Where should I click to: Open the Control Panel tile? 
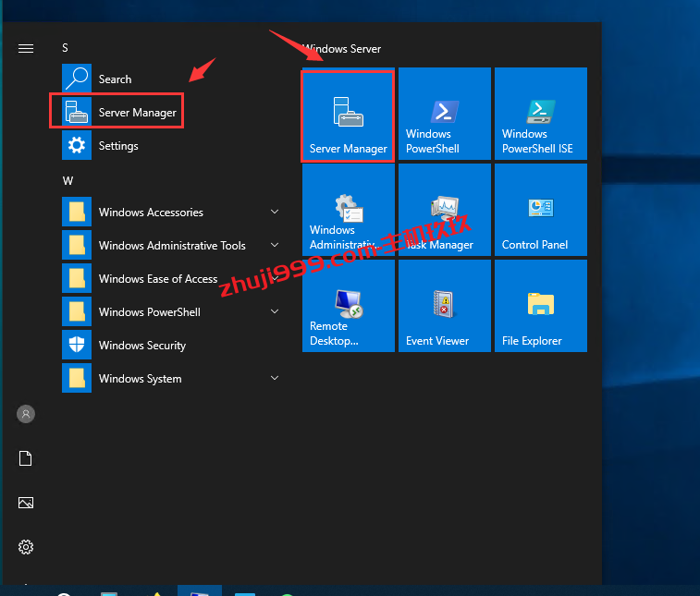pyautogui.click(x=541, y=210)
